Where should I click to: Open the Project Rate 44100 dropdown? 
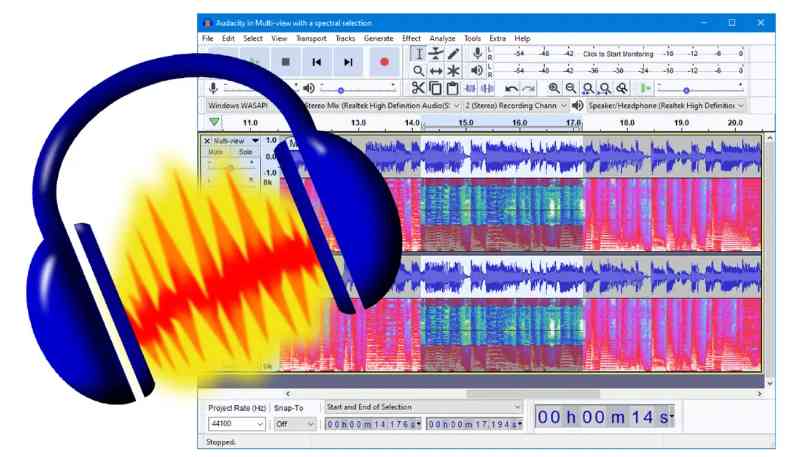236,424
